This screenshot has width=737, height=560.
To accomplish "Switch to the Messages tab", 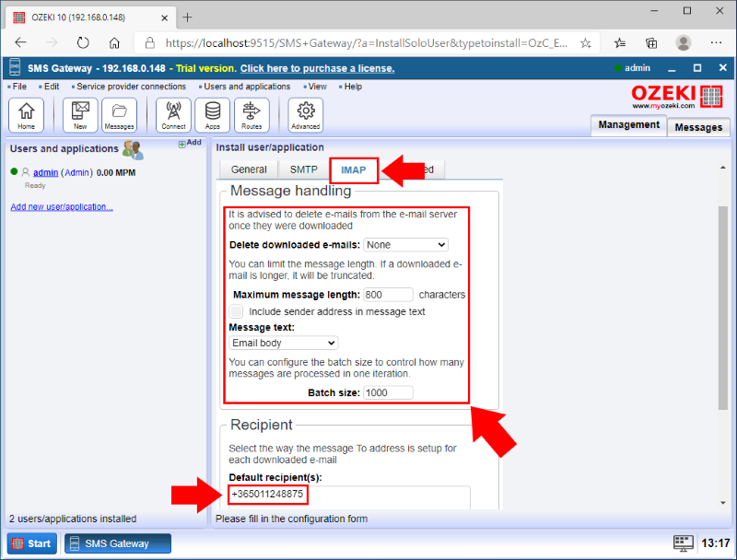I will 698,127.
